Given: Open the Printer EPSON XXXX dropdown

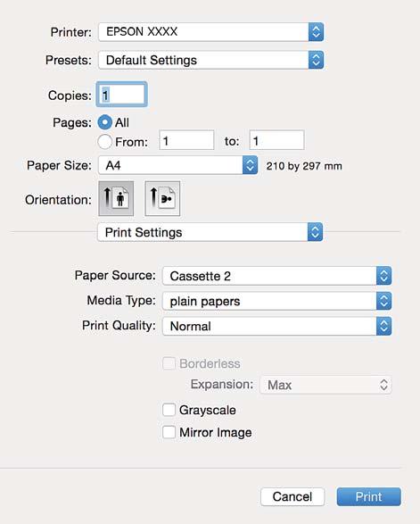Looking at the screenshot, I should coord(211,32).
